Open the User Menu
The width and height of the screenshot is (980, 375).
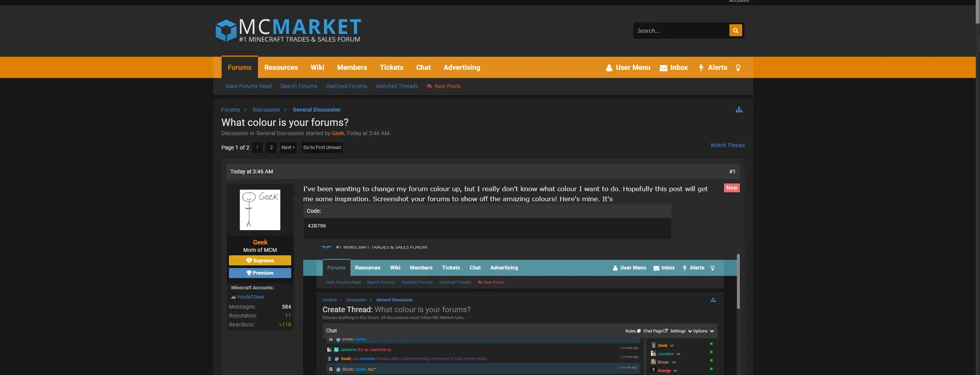(628, 68)
